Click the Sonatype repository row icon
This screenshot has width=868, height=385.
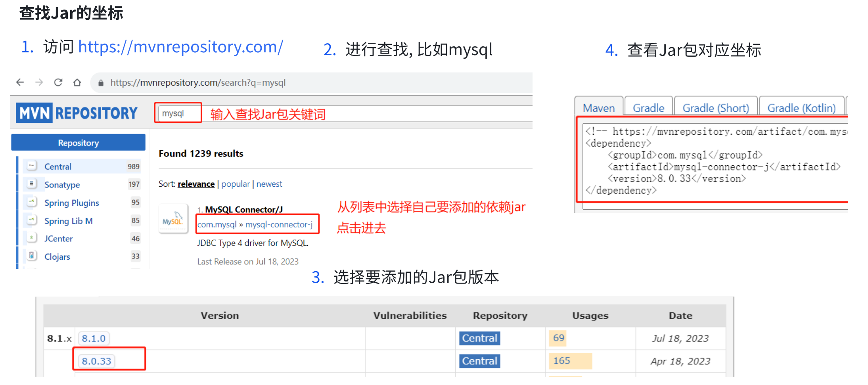pos(32,184)
